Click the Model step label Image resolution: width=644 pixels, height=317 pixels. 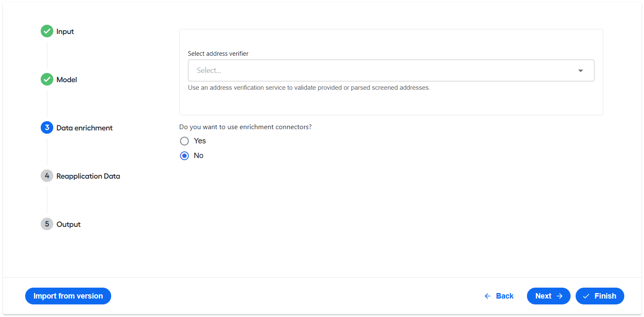coord(67,80)
